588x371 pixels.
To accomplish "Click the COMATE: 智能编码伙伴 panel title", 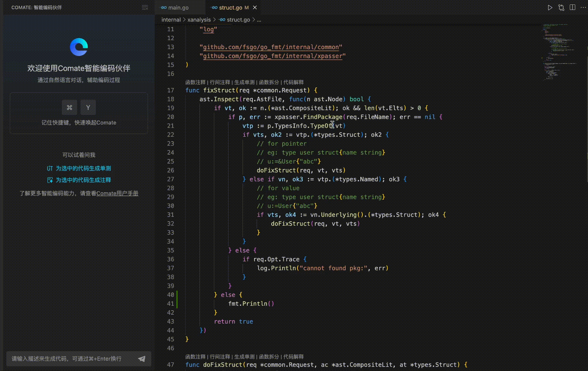I will 37,8.
